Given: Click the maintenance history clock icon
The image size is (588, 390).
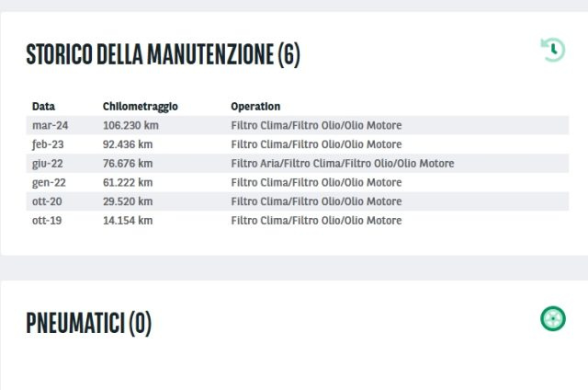Looking at the screenshot, I should 553,50.
